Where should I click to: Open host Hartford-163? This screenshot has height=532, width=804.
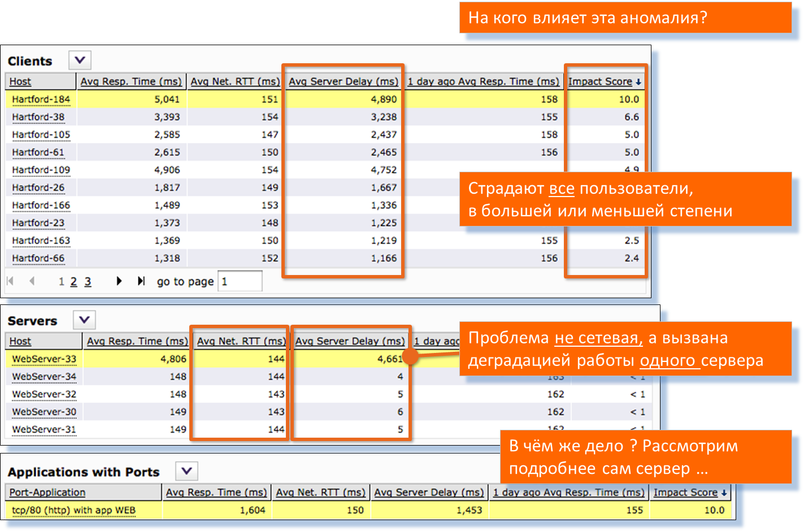41,241
